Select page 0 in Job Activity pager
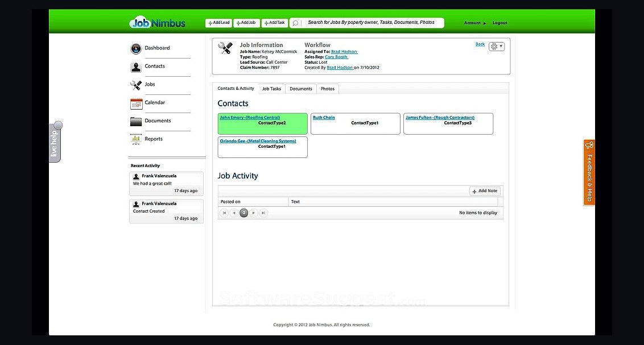644x345 pixels. (244, 213)
